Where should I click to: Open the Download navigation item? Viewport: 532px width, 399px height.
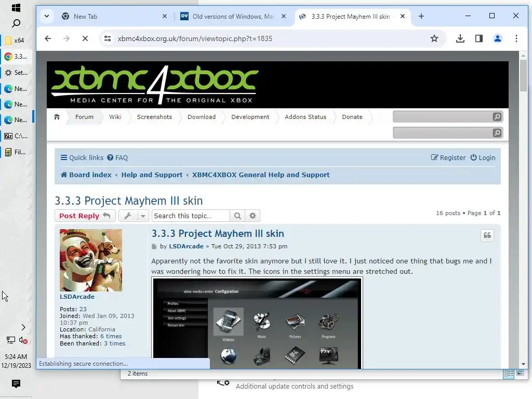pos(202,117)
